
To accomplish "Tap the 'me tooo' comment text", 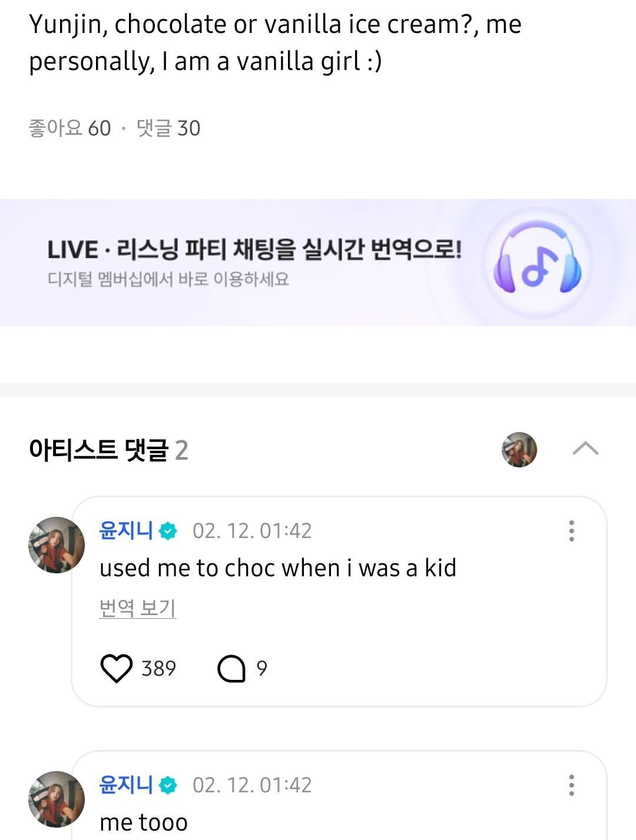I will coord(144,822).
